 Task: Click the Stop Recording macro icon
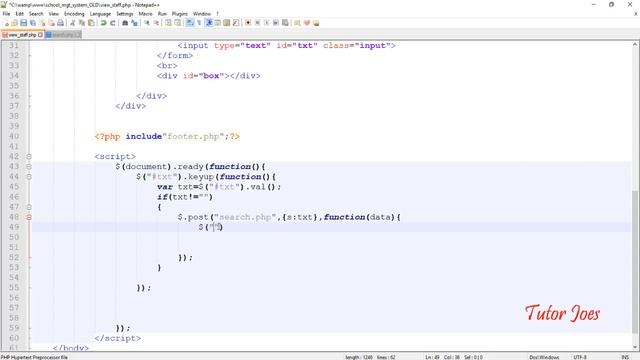point(257,23)
